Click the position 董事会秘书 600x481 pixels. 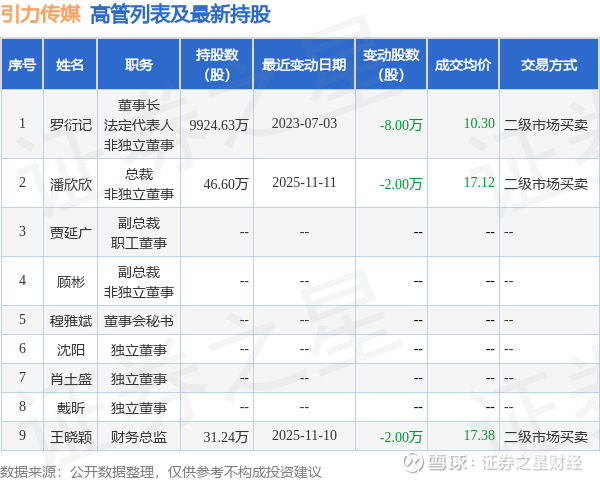point(139,321)
